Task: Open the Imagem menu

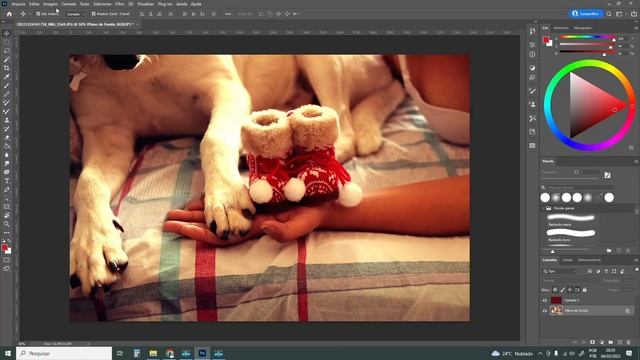Action: 51,4
